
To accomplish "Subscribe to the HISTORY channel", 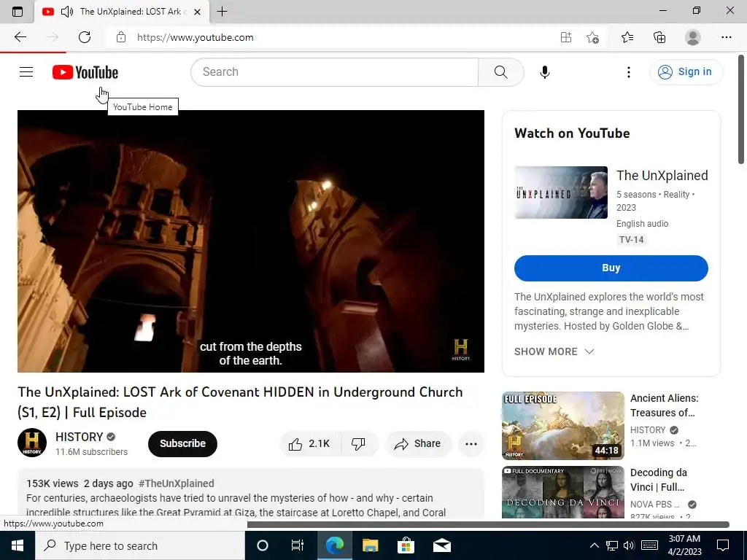I will point(182,444).
